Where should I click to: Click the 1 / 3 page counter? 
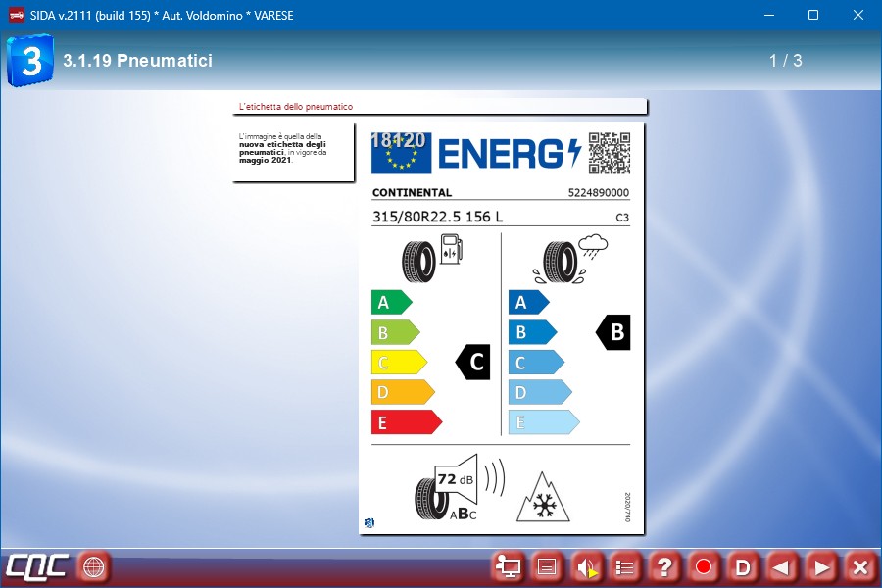[785, 61]
